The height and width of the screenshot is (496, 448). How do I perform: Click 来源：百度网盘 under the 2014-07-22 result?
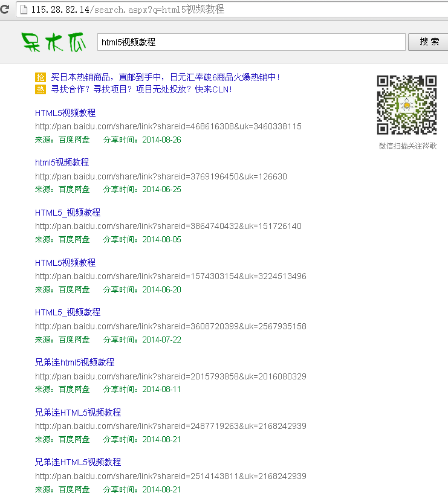pos(62,340)
